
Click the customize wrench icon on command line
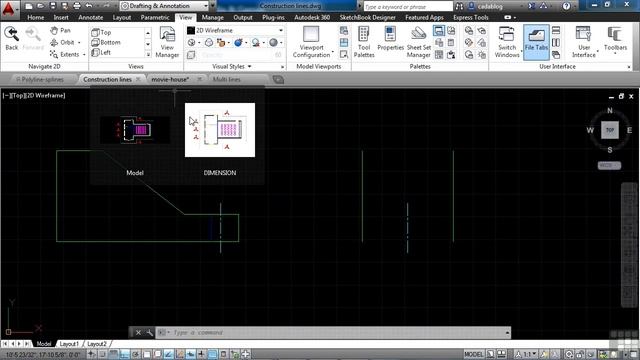coord(149,333)
